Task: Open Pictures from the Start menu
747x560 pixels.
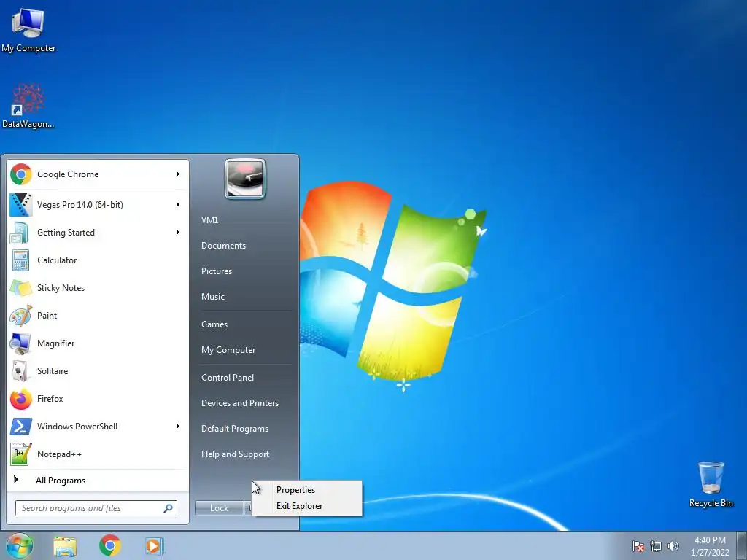Action: pyautogui.click(x=217, y=271)
